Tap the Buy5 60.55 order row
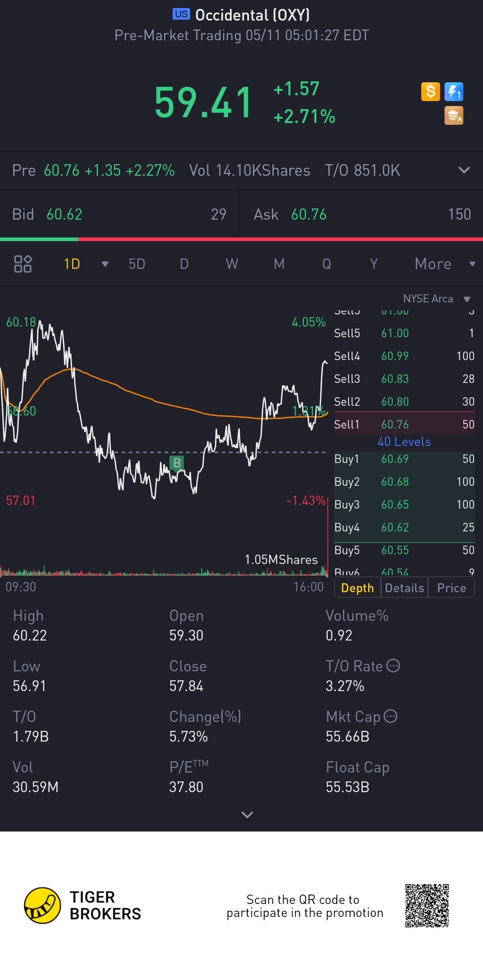Image resolution: width=483 pixels, height=980 pixels. [x=404, y=550]
